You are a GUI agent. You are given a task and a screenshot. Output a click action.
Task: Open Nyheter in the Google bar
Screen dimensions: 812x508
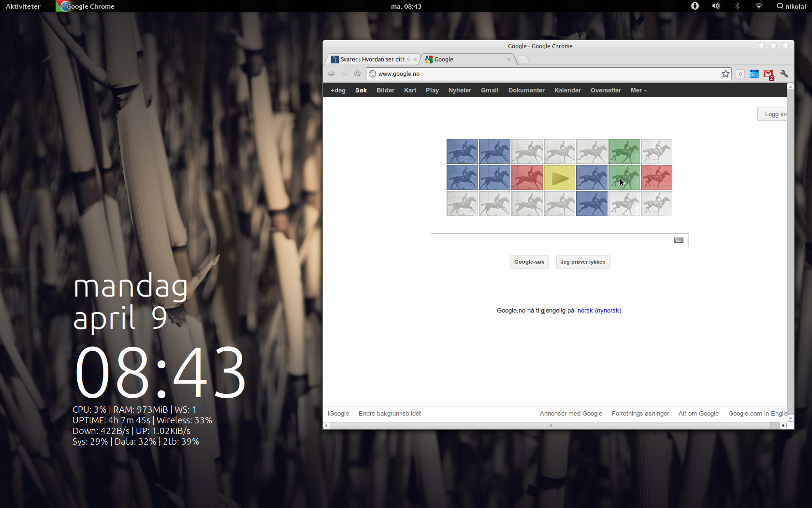pyautogui.click(x=460, y=90)
